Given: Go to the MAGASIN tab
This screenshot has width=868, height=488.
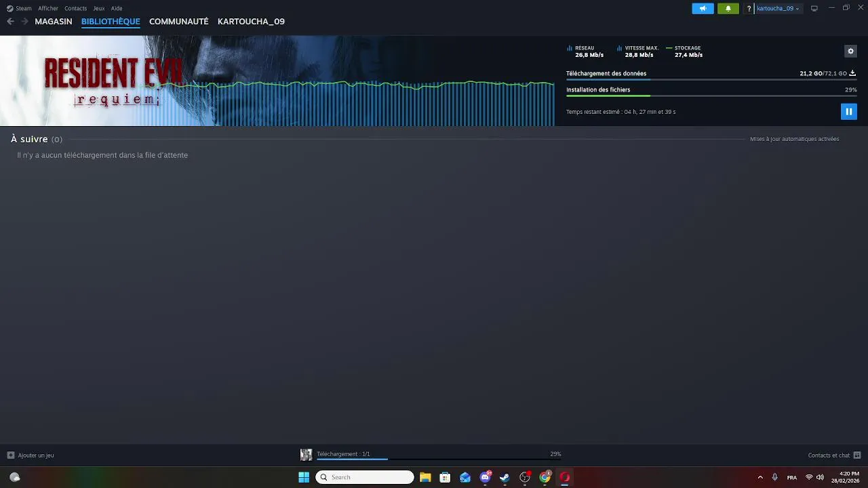Looking at the screenshot, I should (54, 22).
